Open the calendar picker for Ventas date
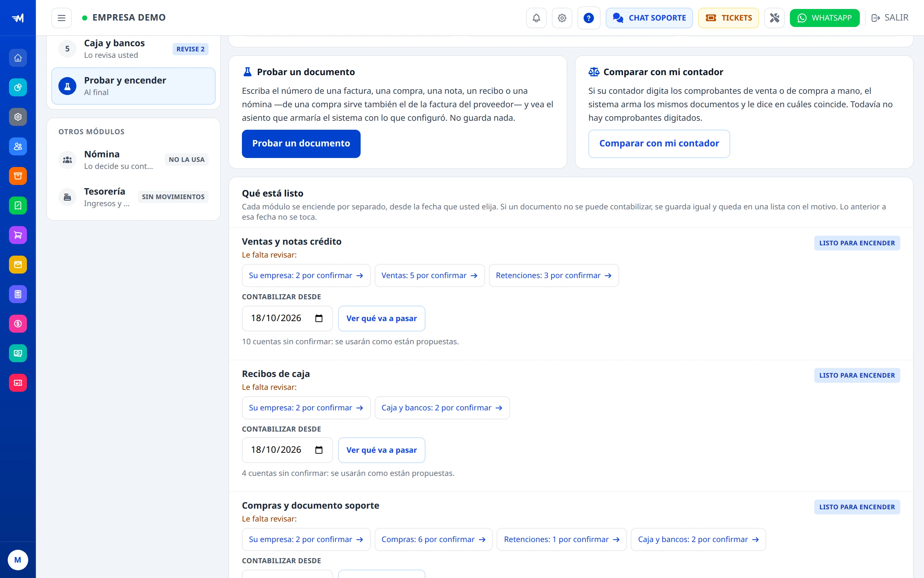Viewport: 924px width, 578px height. (x=319, y=319)
